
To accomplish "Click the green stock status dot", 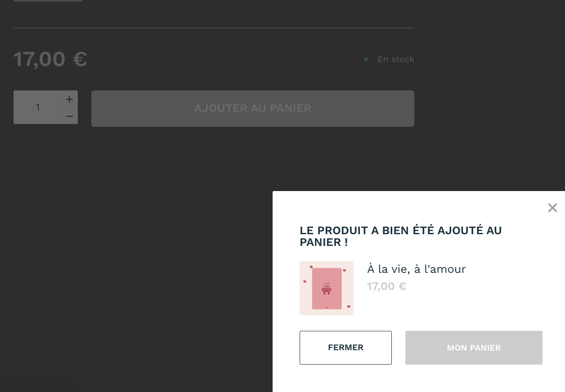I will click(366, 59).
